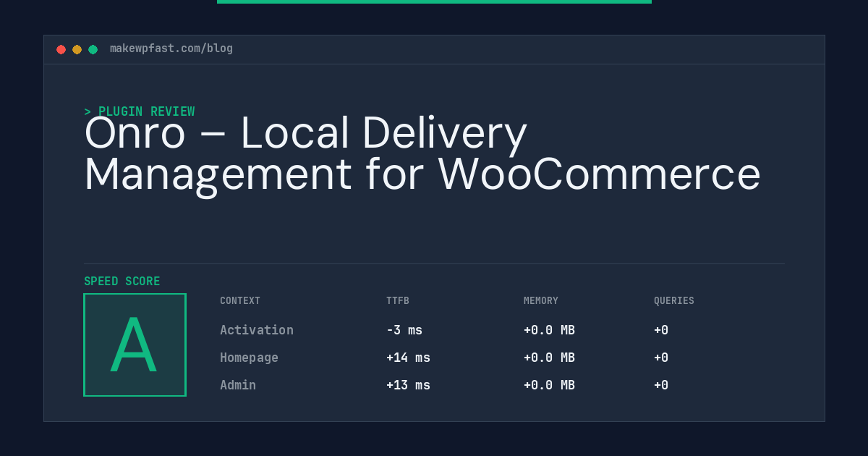Image resolution: width=868 pixels, height=456 pixels.
Task: Click the +14 ms Homepage TTFB value
Action: pos(408,358)
